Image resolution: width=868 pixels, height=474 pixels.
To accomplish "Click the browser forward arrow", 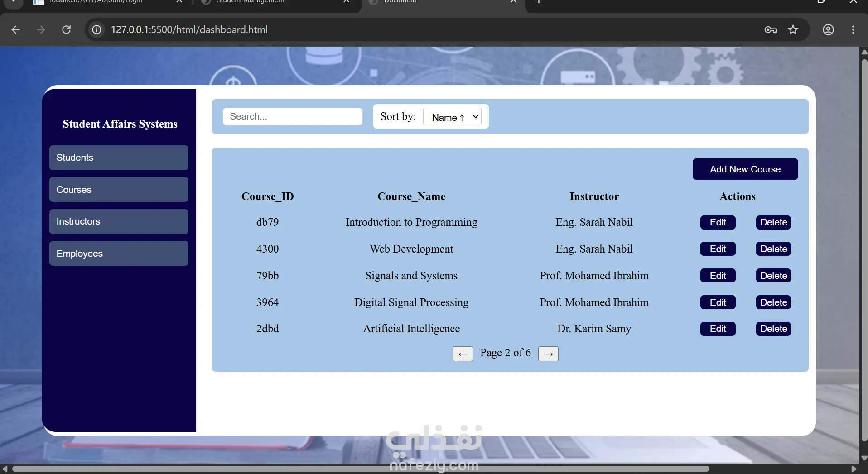I will point(41,30).
